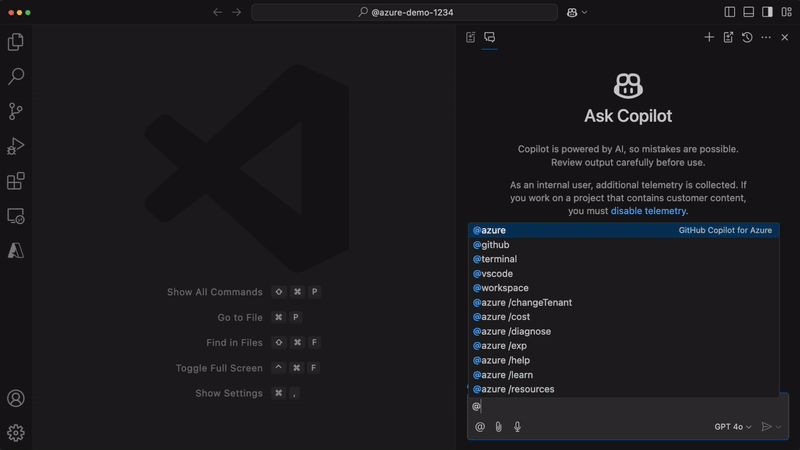Open Run and Debug view
The width and height of the screenshot is (800, 450).
point(16,146)
